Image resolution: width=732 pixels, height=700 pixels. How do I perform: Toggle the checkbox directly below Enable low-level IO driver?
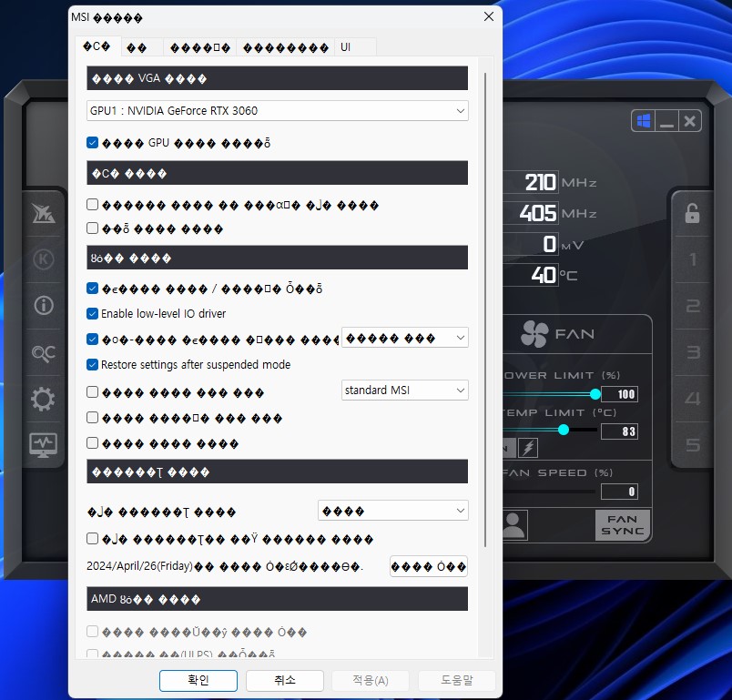93,339
